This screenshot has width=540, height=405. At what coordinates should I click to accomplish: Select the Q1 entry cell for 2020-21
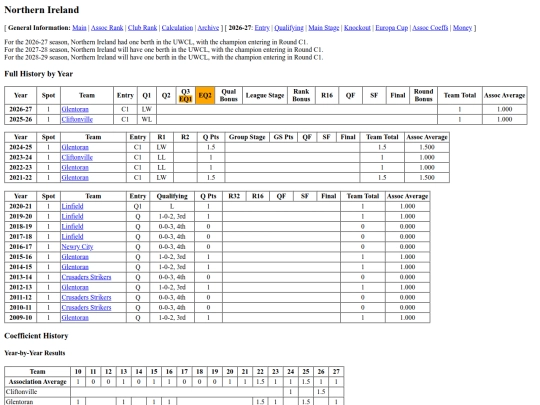point(138,206)
